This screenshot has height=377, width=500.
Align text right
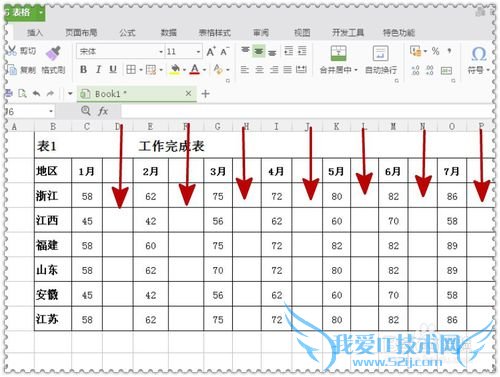[274, 70]
